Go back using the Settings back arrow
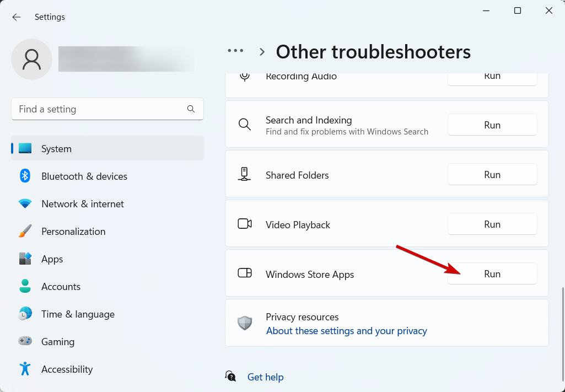The height and width of the screenshot is (392, 565). coord(16,17)
